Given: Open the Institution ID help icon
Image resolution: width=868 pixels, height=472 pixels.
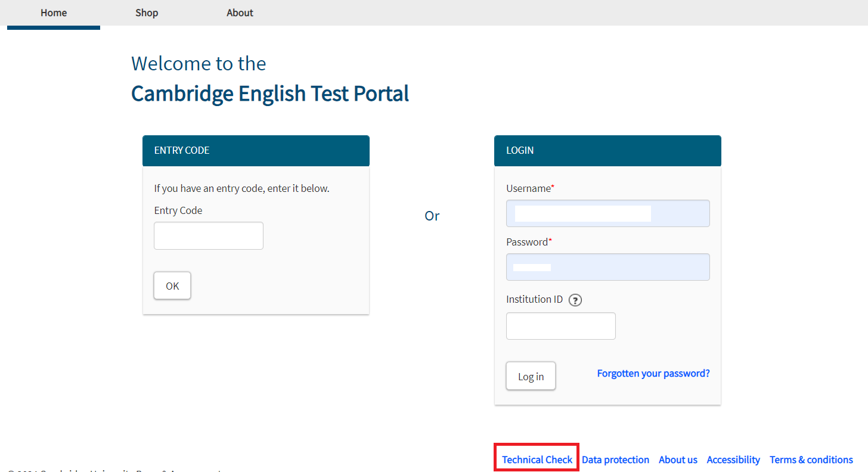Looking at the screenshot, I should coord(575,300).
